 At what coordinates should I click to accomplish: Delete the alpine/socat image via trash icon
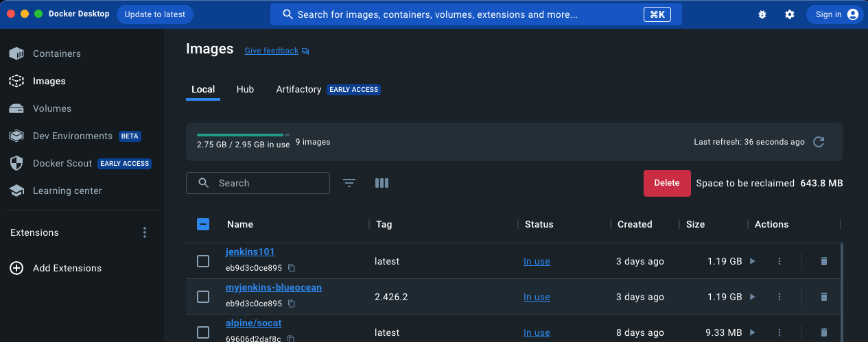824,332
